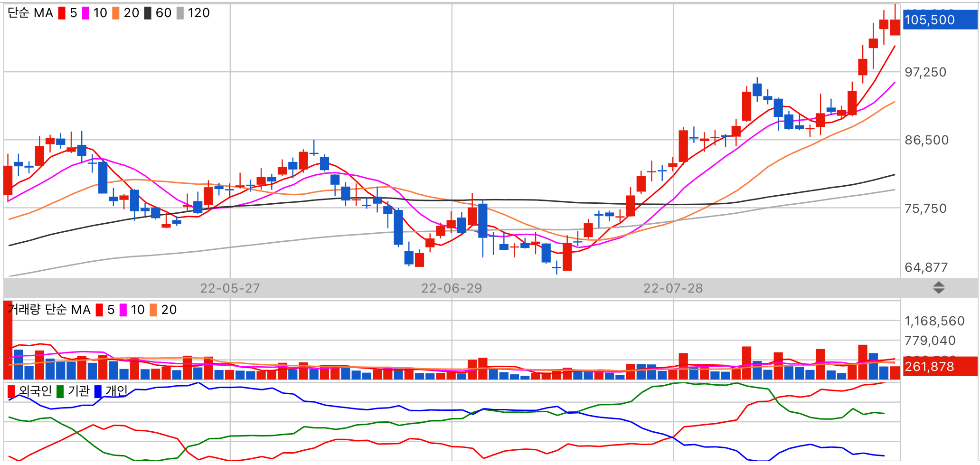Click the 22-05-27 date label
Image resolution: width=980 pixels, height=465 pixels.
[230, 288]
